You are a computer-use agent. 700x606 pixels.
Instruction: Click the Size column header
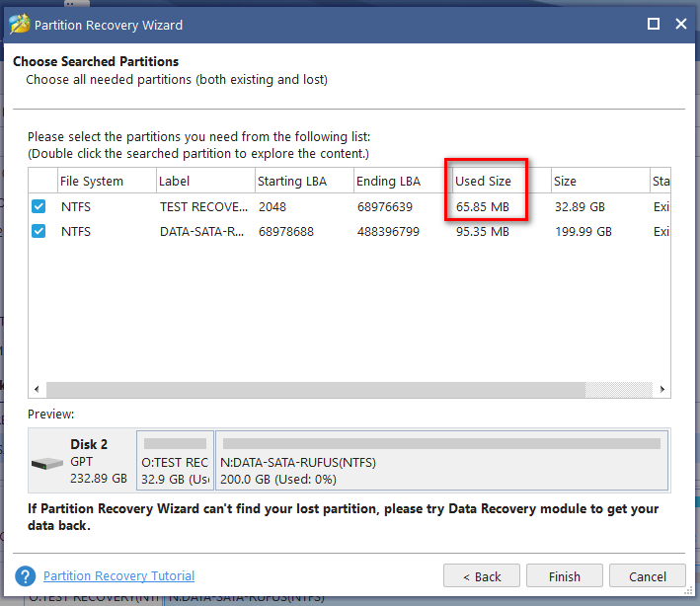[x=600, y=181]
